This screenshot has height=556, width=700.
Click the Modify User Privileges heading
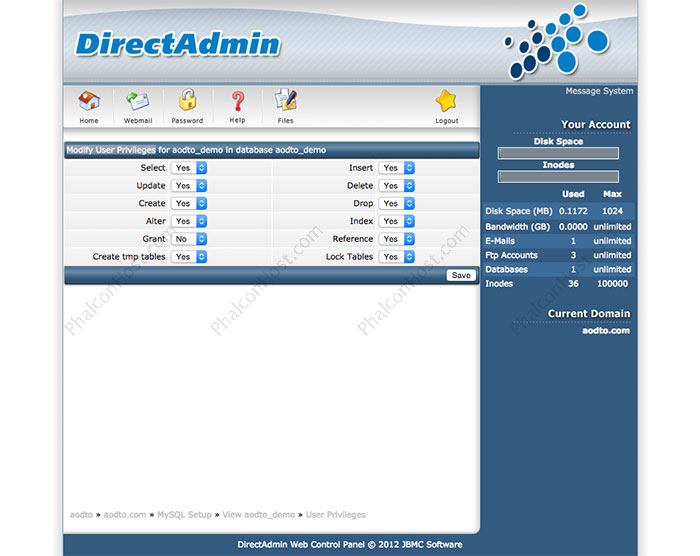tap(111, 150)
